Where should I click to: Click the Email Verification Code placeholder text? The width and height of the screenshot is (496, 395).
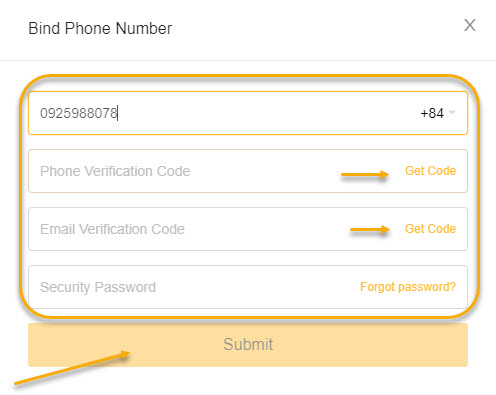pos(112,229)
